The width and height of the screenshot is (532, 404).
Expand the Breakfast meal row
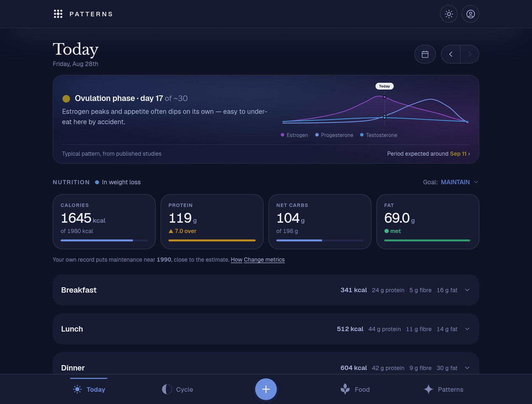pos(266,290)
